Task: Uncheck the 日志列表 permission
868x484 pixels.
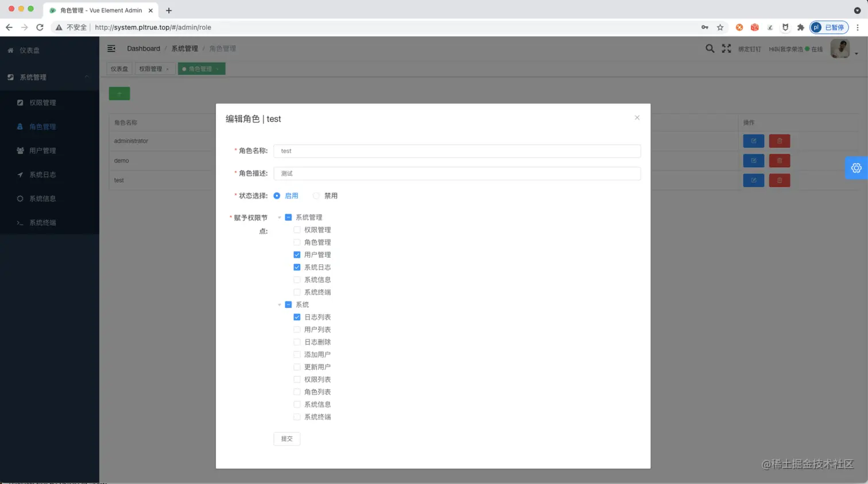Action: click(297, 316)
